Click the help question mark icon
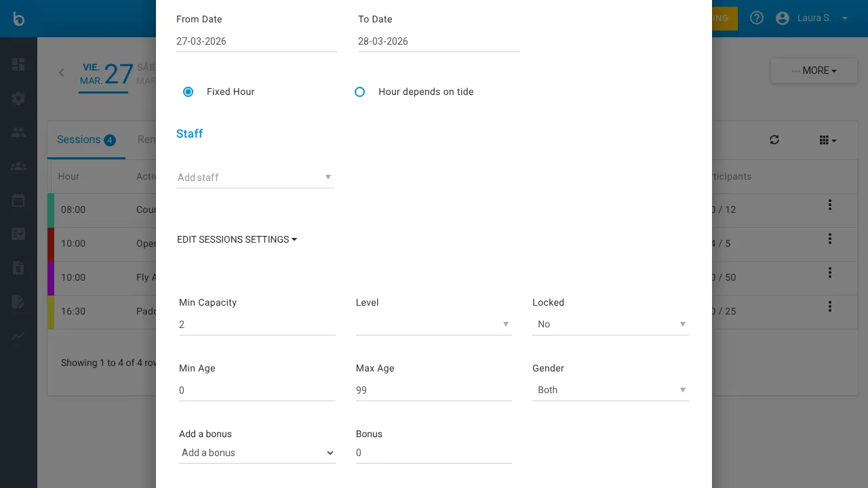The image size is (868, 488). click(757, 18)
